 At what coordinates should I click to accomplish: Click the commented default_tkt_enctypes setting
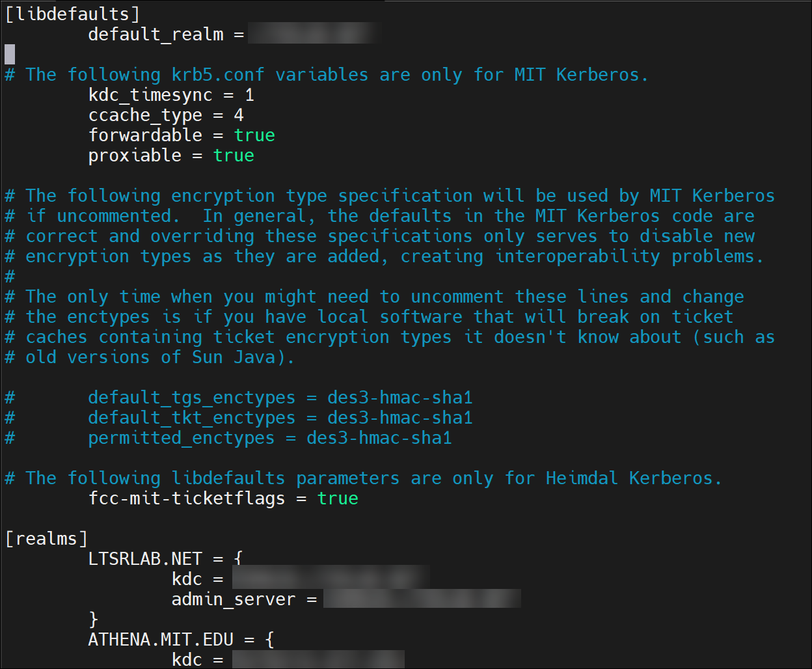point(280,418)
